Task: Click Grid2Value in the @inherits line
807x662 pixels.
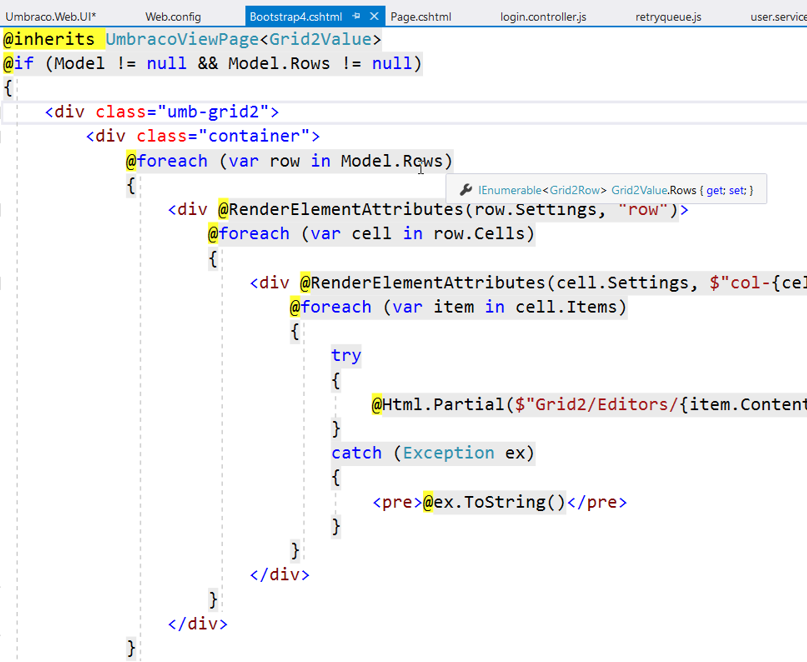Action: (320, 39)
